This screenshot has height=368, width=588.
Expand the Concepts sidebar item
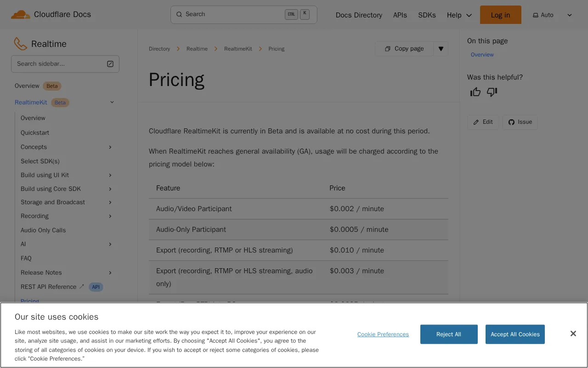(110, 147)
